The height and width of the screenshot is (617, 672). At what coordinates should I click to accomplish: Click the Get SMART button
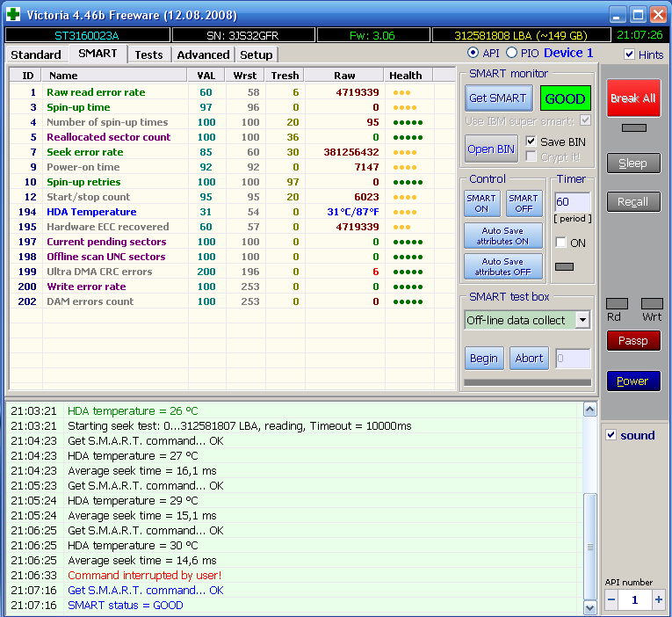pyautogui.click(x=497, y=98)
